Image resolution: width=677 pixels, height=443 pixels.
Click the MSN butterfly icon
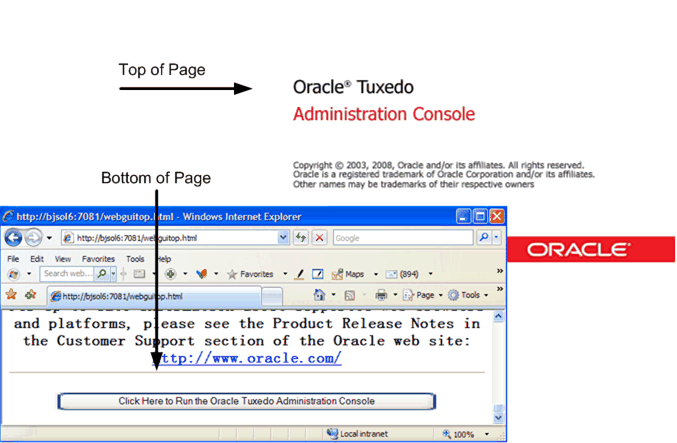tap(201, 274)
